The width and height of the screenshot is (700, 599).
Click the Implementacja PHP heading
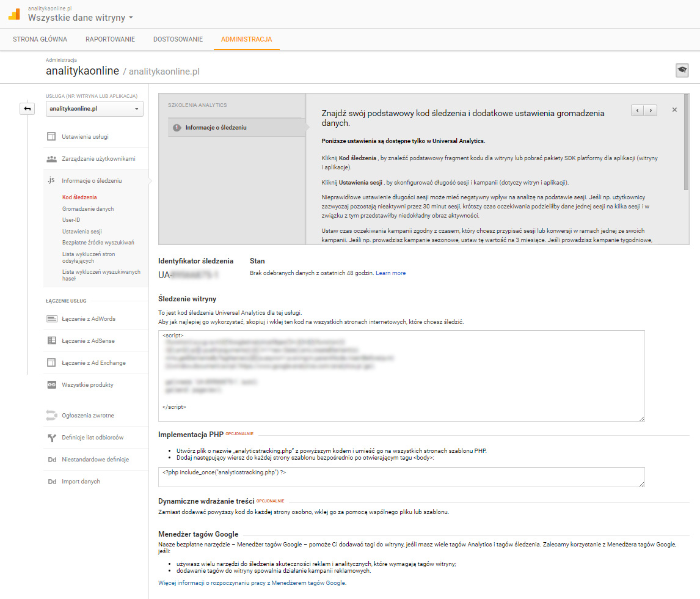tap(191, 435)
